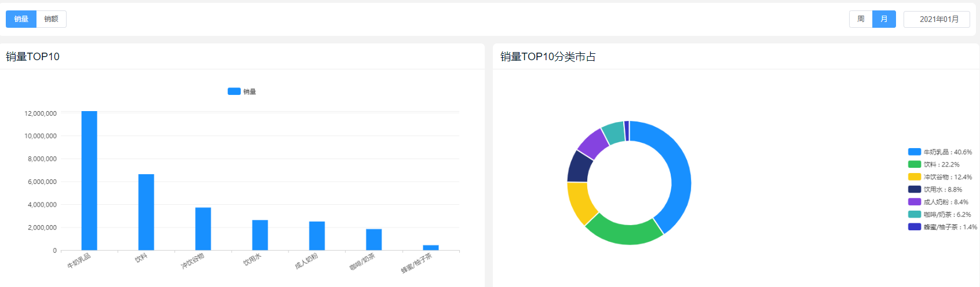Toggle 饮料 green legend swatch
The width and height of the screenshot is (980, 287).
[x=915, y=164]
